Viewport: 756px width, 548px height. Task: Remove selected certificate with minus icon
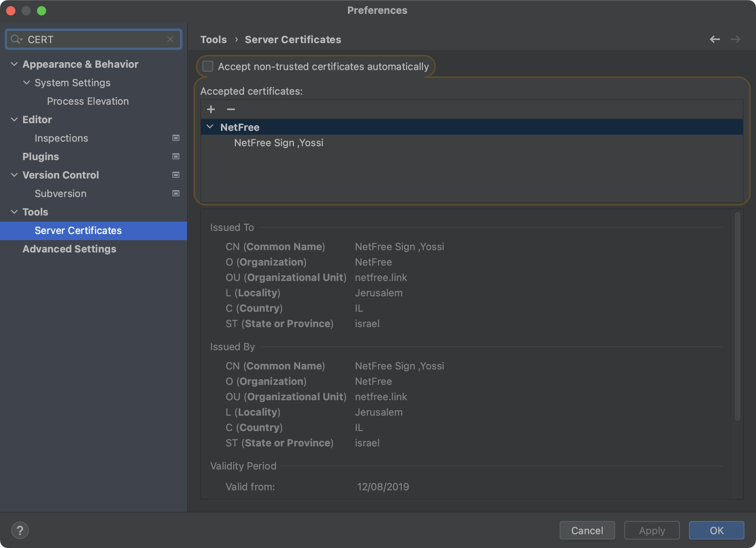pos(231,109)
